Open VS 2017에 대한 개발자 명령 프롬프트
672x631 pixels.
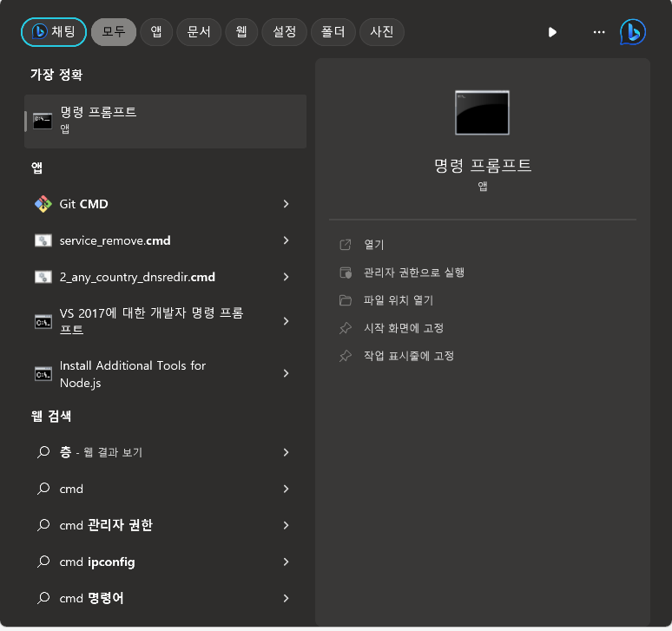166,321
